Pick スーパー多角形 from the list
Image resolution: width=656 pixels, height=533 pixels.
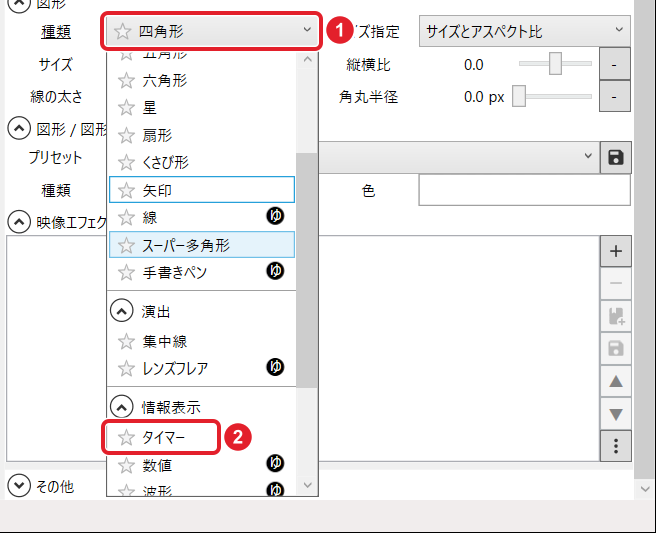pos(202,245)
